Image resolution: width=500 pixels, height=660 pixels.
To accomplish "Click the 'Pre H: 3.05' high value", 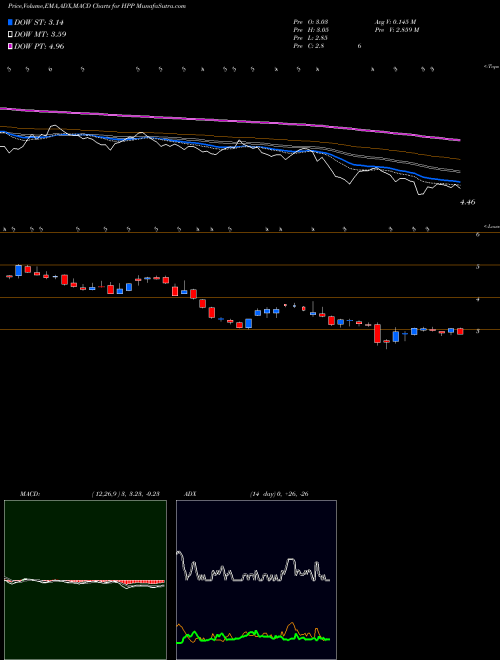I will pos(311,29).
